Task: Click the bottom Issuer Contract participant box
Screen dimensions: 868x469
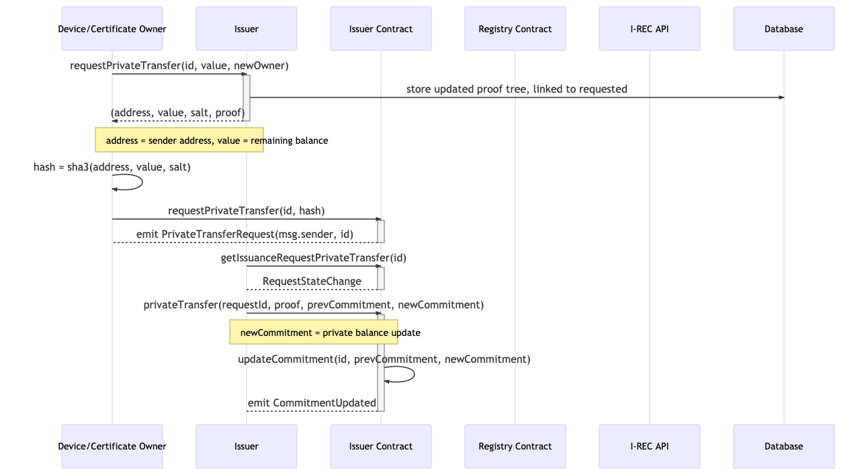Action: click(x=381, y=446)
